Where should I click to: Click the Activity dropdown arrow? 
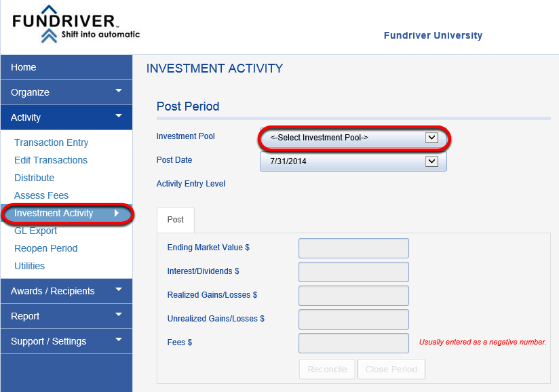[x=119, y=116]
